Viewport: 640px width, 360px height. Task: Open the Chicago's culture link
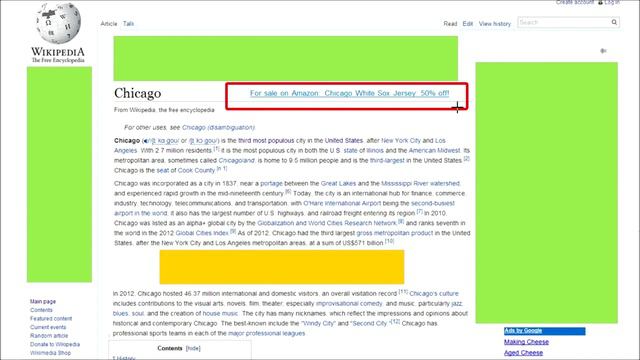click(434, 293)
